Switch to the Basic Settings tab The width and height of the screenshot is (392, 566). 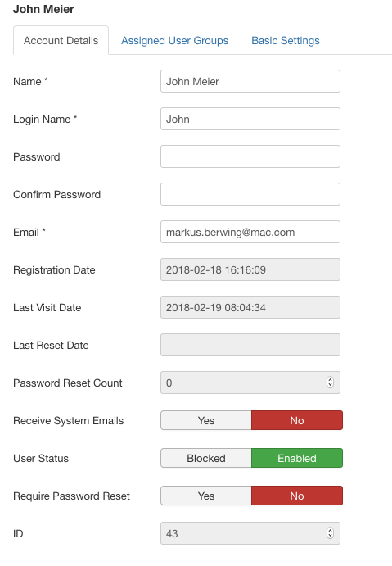(x=286, y=40)
